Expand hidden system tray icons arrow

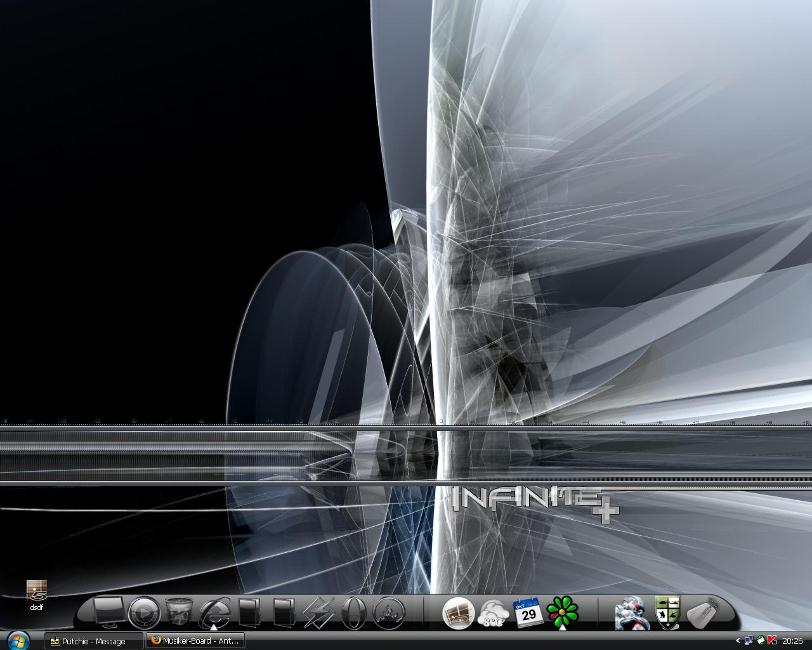pos(738,641)
